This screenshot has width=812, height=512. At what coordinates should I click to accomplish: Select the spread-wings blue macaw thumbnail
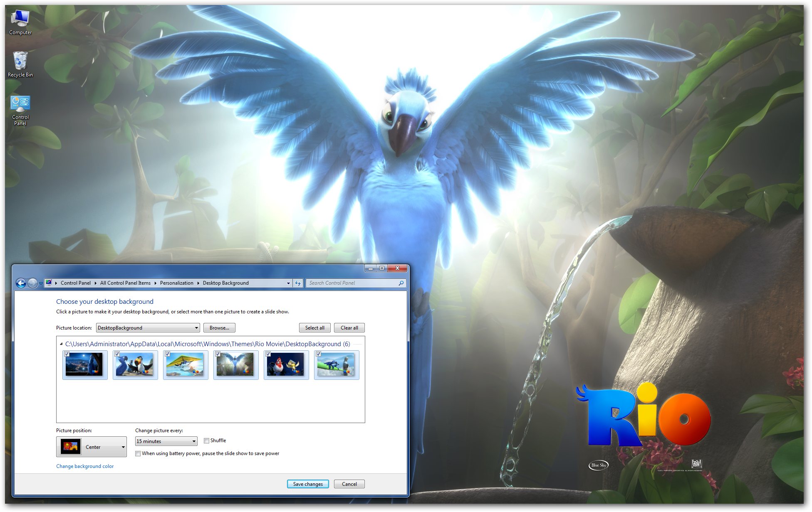pyautogui.click(x=236, y=365)
